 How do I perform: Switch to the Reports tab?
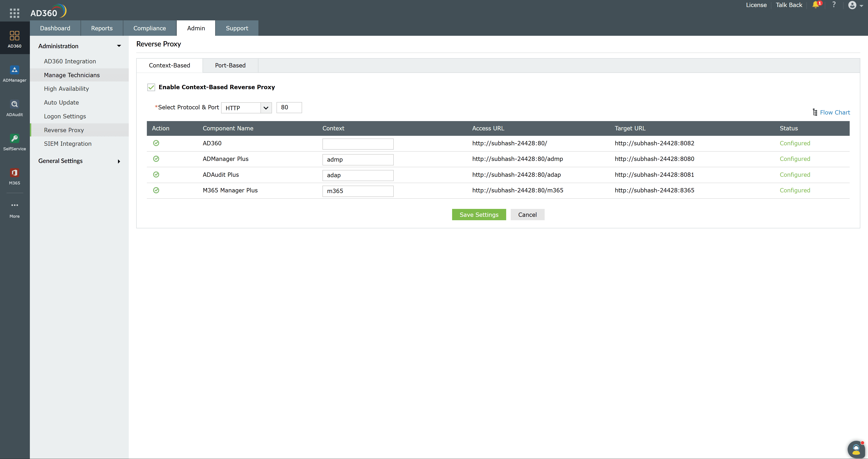point(102,28)
